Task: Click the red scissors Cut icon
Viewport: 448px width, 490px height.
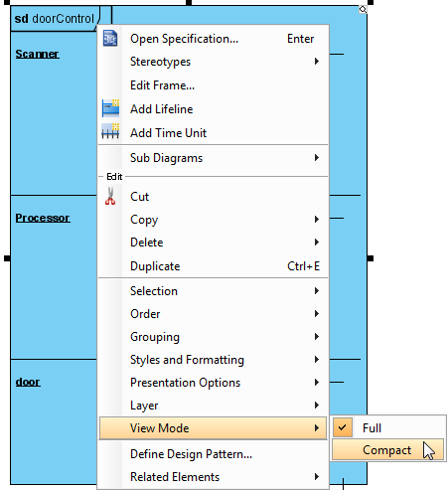Action: (110, 196)
